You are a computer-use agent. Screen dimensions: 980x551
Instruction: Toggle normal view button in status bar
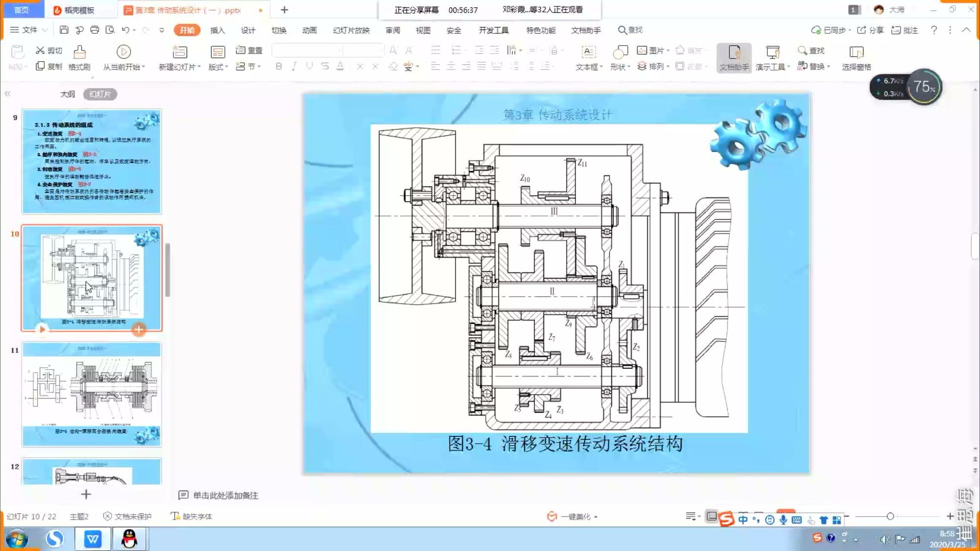(x=711, y=516)
